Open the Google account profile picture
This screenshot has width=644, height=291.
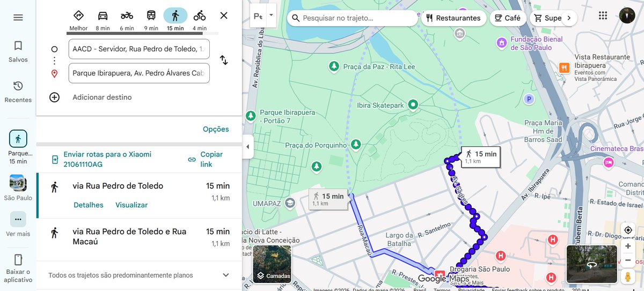(x=627, y=16)
